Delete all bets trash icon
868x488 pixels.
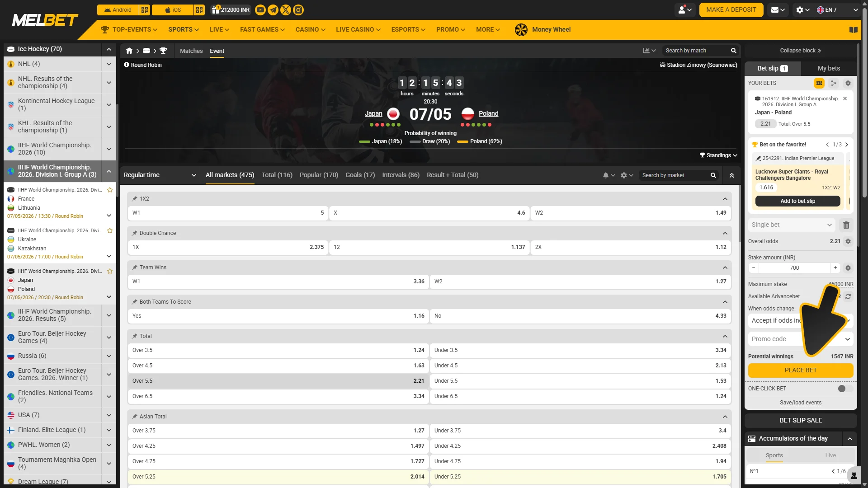pyautogui.click(x=846, y=225)
